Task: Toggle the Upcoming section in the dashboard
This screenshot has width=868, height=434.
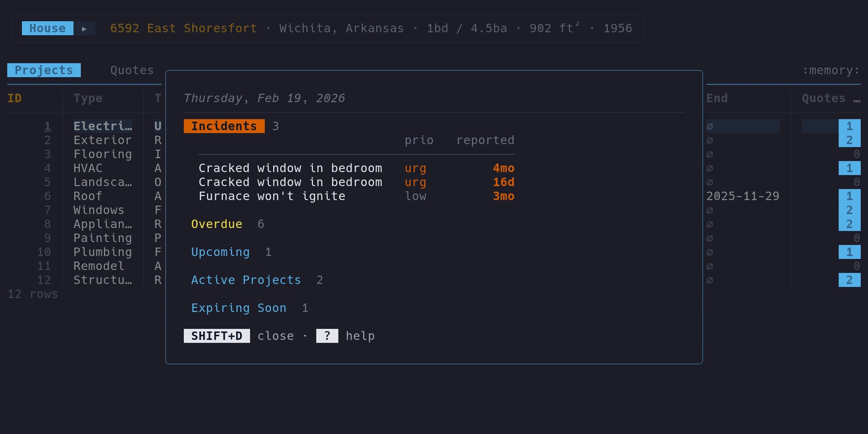Action: point(220,252)
